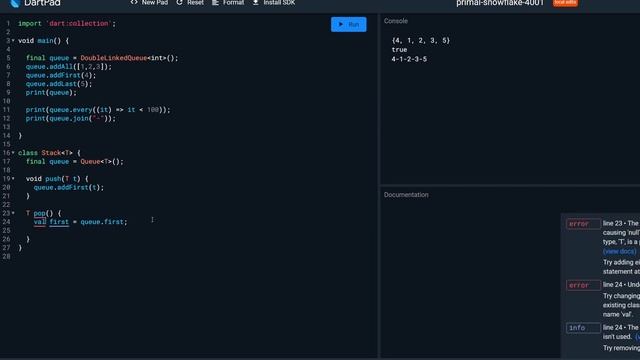Collapse the Stack class fold arrow
Screen dimensions: 640x360
tap(13, 153)
